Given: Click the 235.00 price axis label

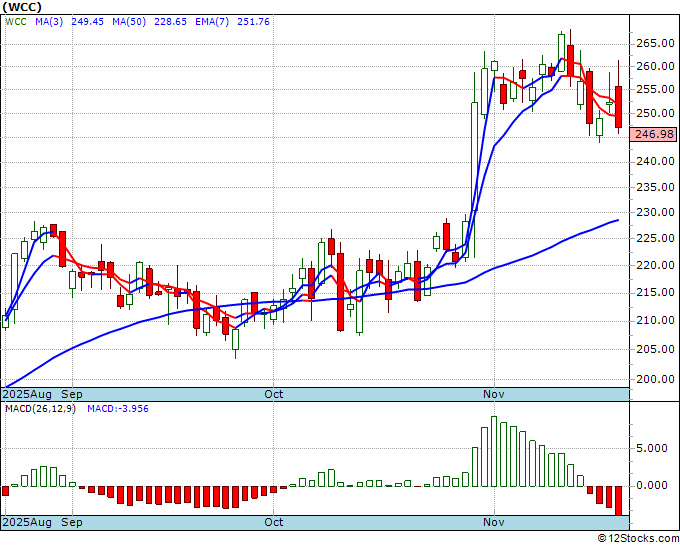Looking at the screenshot, I should pos(655,187).
